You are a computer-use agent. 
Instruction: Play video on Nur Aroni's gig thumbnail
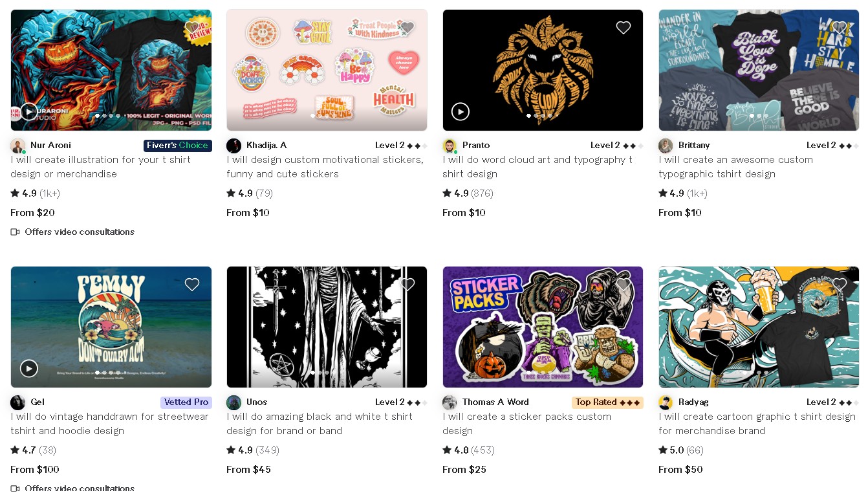pos(29,112)
